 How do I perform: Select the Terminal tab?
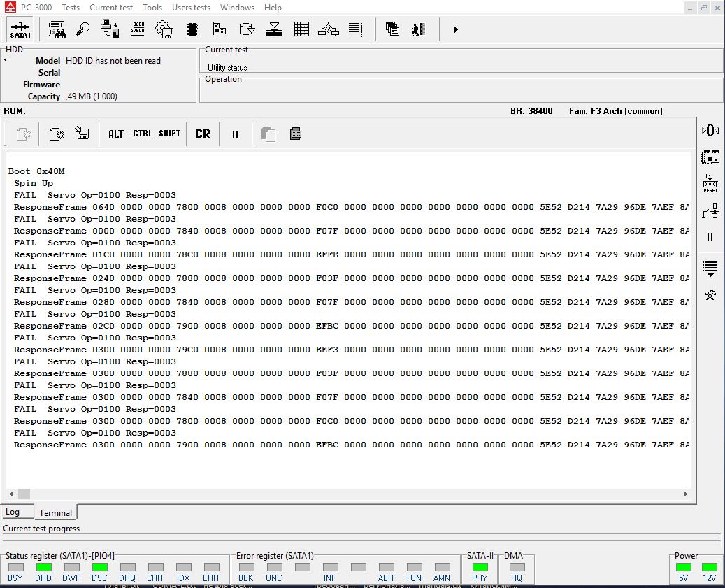pos(55,512)
